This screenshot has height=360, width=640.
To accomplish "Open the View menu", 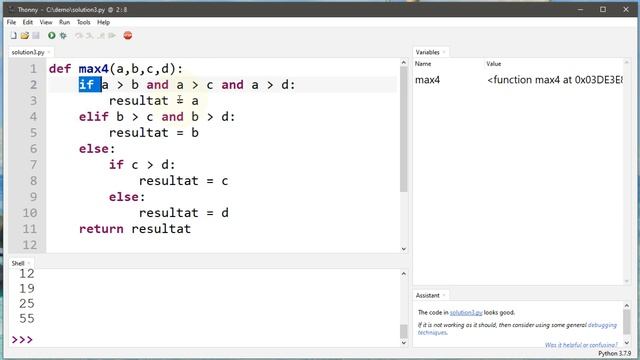I will [x=46, y=22].
